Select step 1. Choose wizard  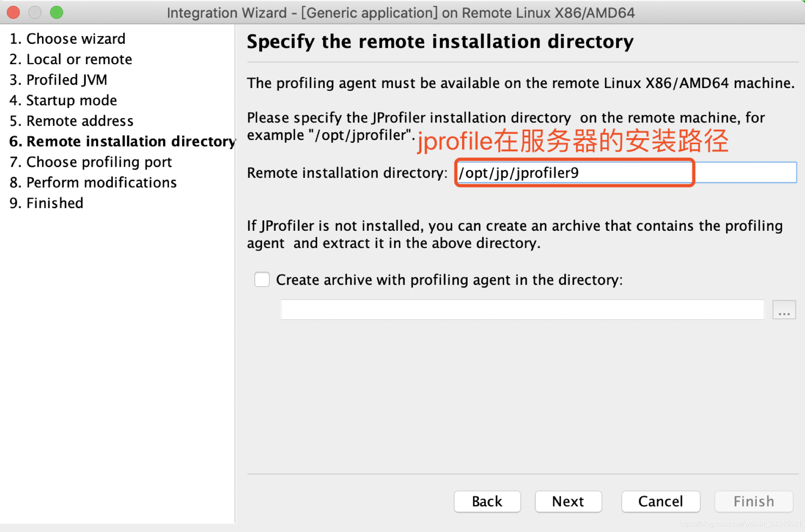pyautogui.click(x=67, y=39)
